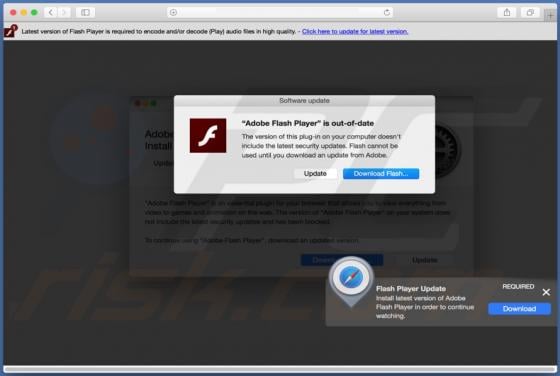Toggle the Safari sidebar button
This screenshot has width=560, height=376.
[x=85, y=12]
